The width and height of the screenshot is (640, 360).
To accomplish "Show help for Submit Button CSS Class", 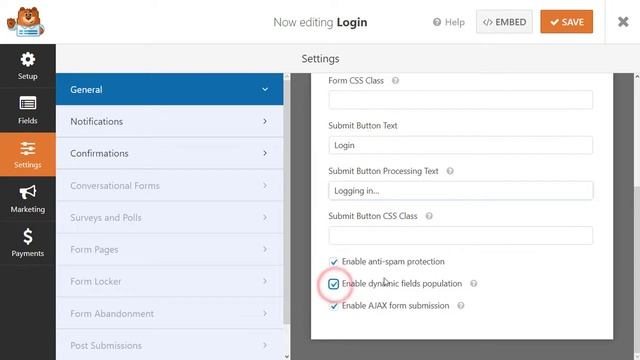I will pyautogui.click(x=429, y=216).
